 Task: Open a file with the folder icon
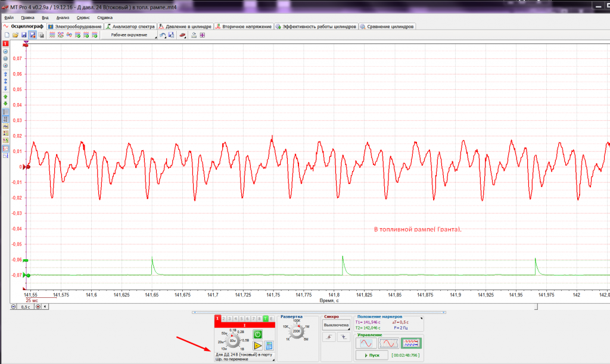click(15, 35)
